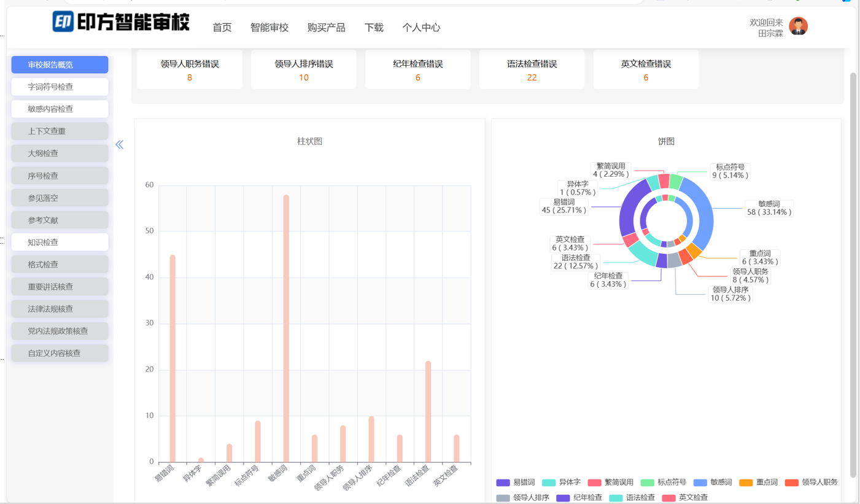Toggle 重点词 legend swatch

pyautogui.click(x=746, y=483)
